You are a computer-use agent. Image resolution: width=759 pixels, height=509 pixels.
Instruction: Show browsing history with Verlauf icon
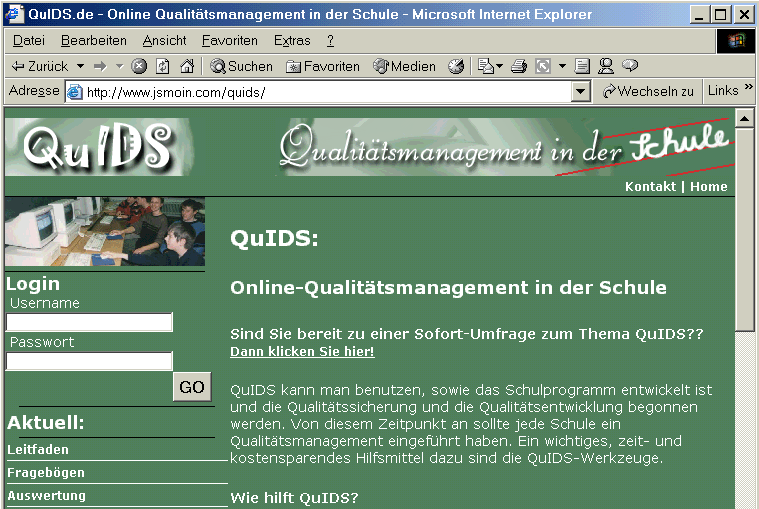click(455, 66)
